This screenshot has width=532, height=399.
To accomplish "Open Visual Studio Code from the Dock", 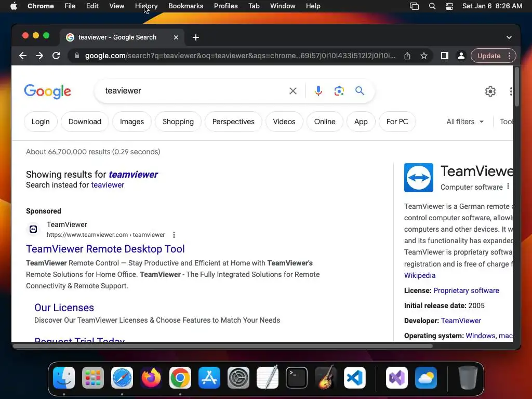I will tap(354, 378).
